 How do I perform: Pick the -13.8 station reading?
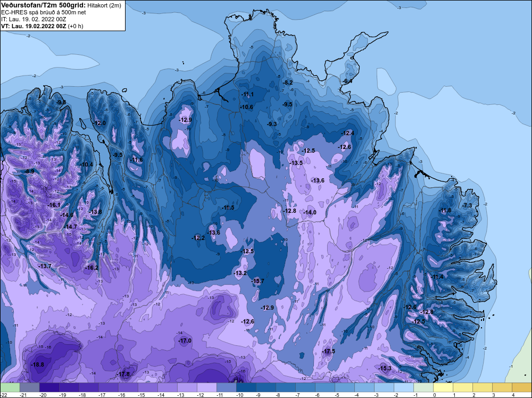coord(95,212)
